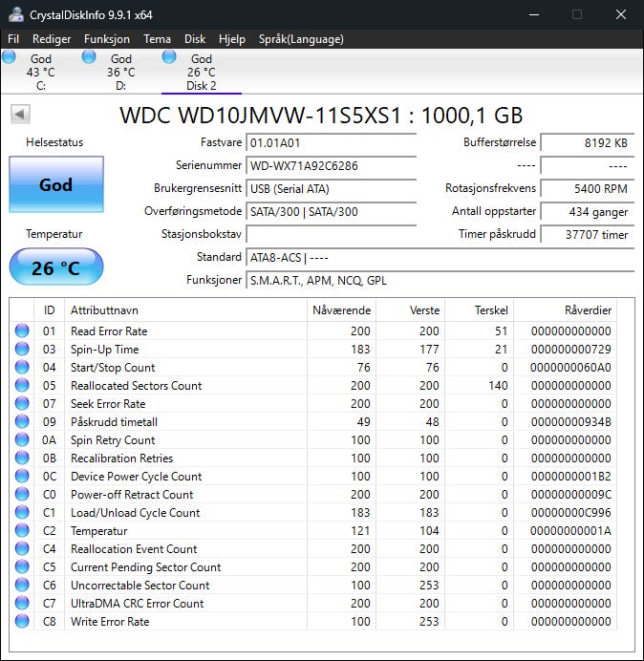Click the status orb for Load/Unload Cycle Count
The height and width of the screenshot is (661, 644).
point(22,512)
